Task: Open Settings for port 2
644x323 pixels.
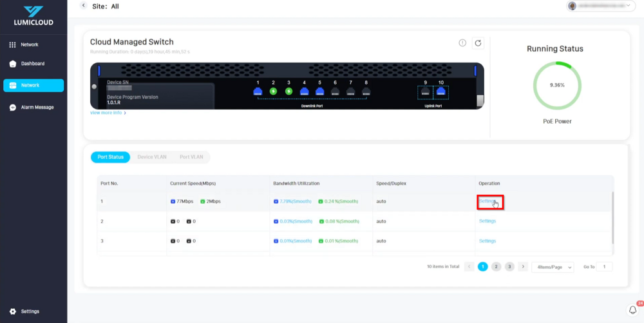Action: [x=488, y=221]
